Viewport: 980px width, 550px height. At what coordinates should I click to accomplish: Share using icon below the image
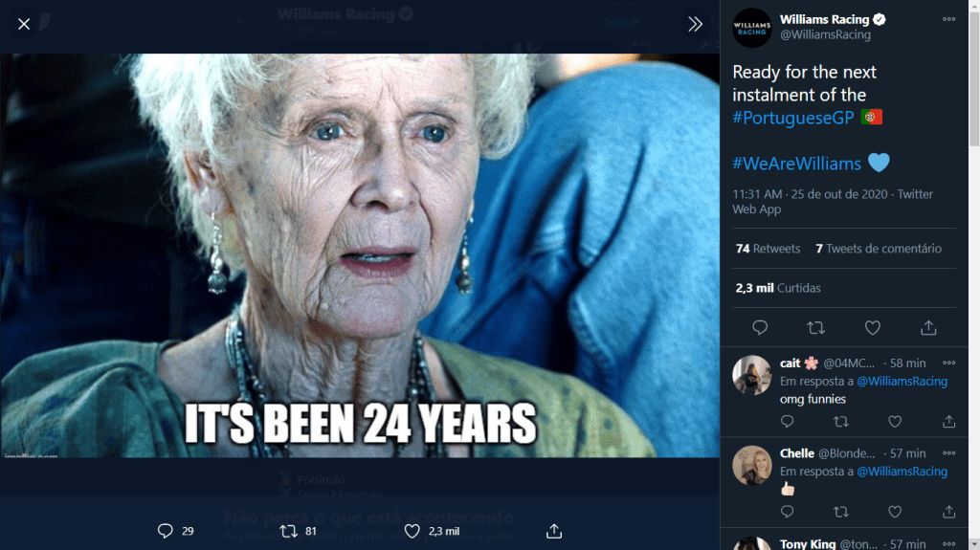(553, 531)
